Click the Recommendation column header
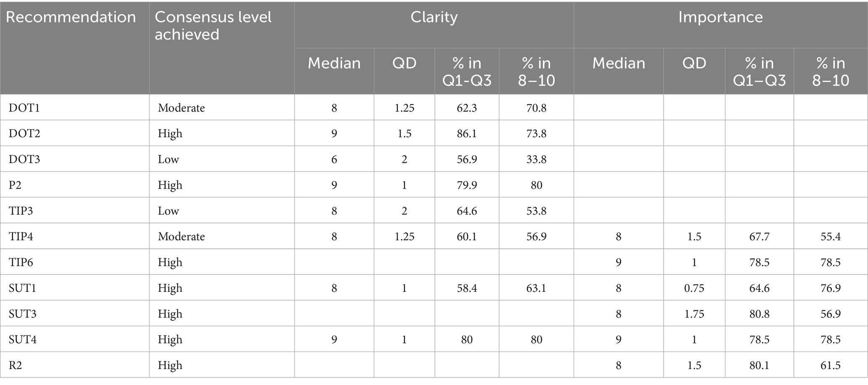The height and width of the screenshot is (385, 868). 71,18
